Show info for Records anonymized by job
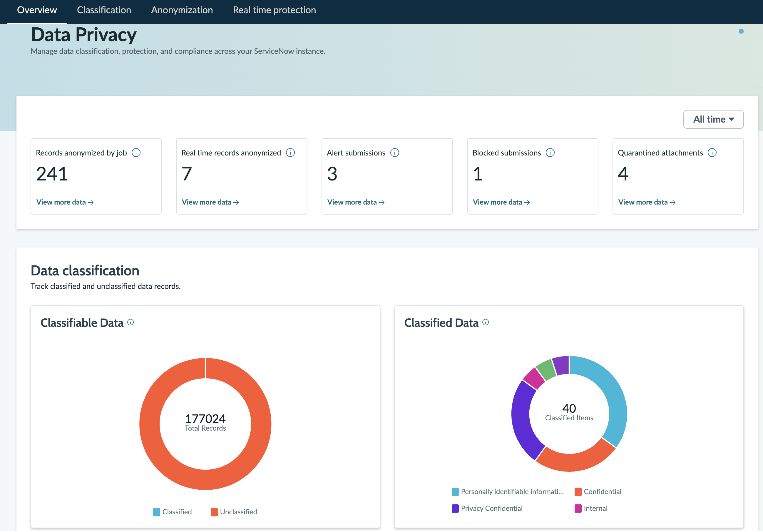Screen dimensions: 763x532 tap(136, 153)
